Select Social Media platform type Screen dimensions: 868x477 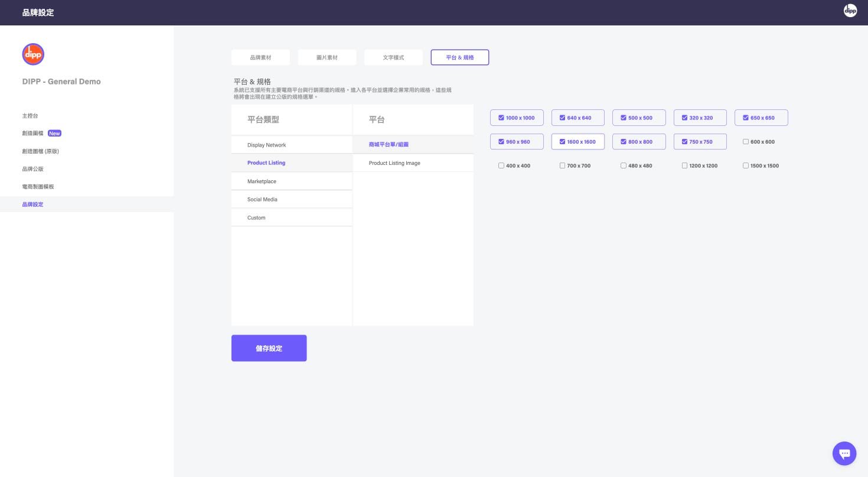point(292,199)
